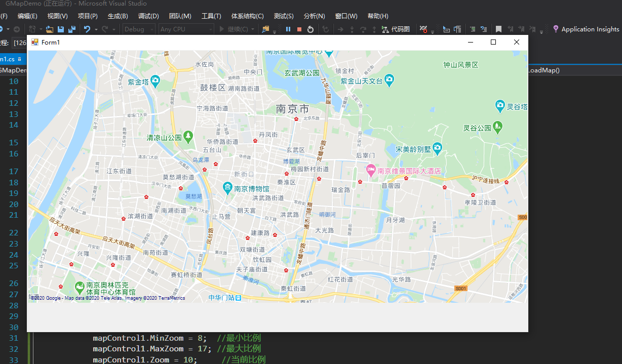Pause debugging with Break All

point(288,29)
